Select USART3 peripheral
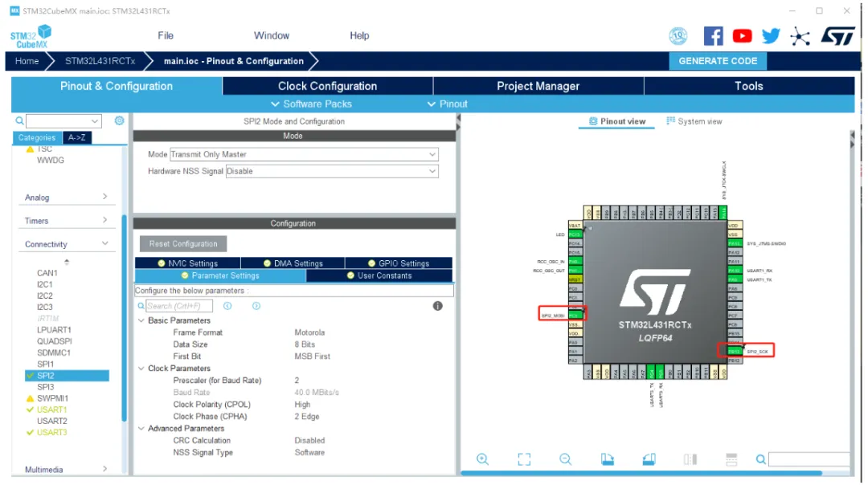 click(51, 433)
